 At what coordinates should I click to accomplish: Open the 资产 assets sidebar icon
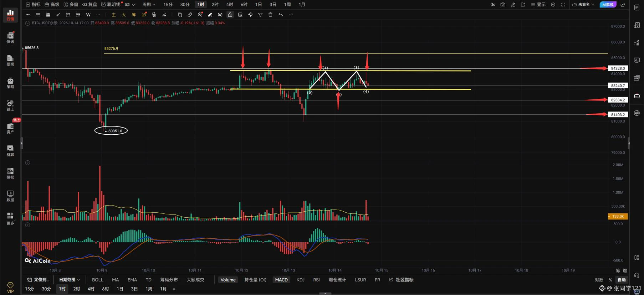(10, 128)
